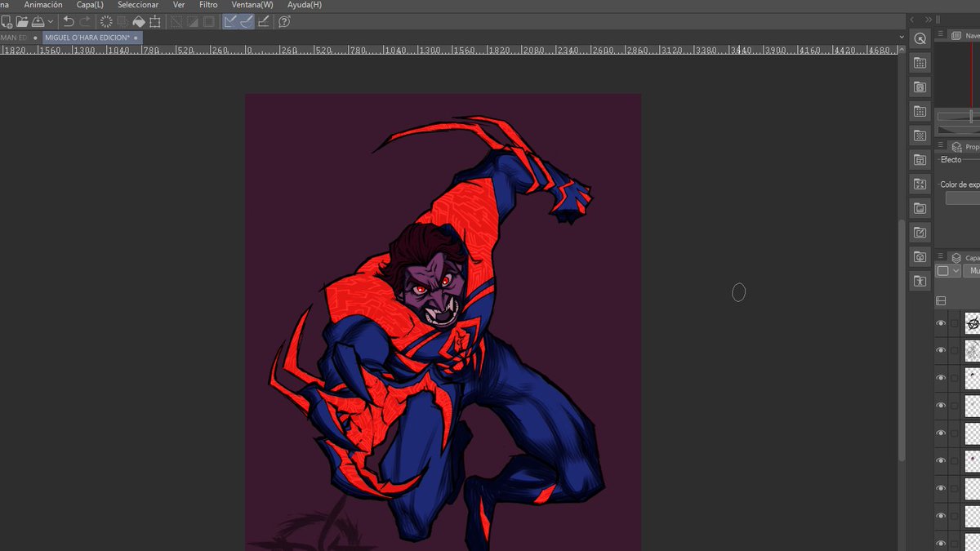Hide the third layer using its eye icon

[941, 378]
